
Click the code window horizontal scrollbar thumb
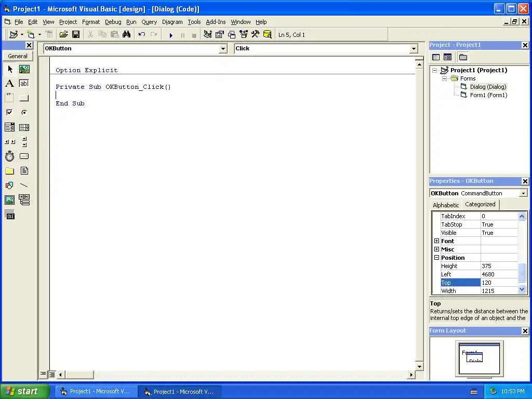pyautogui.click(x=79, y=375)
